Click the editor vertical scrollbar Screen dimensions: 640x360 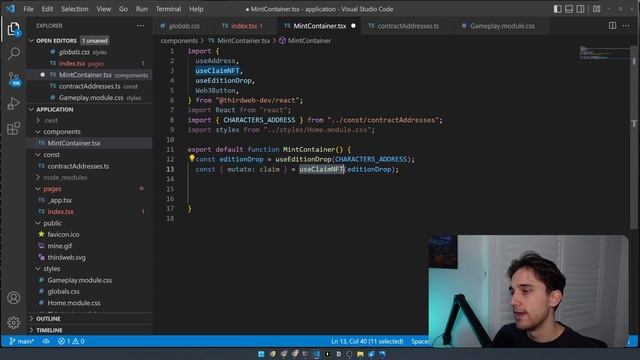(634, 139)
